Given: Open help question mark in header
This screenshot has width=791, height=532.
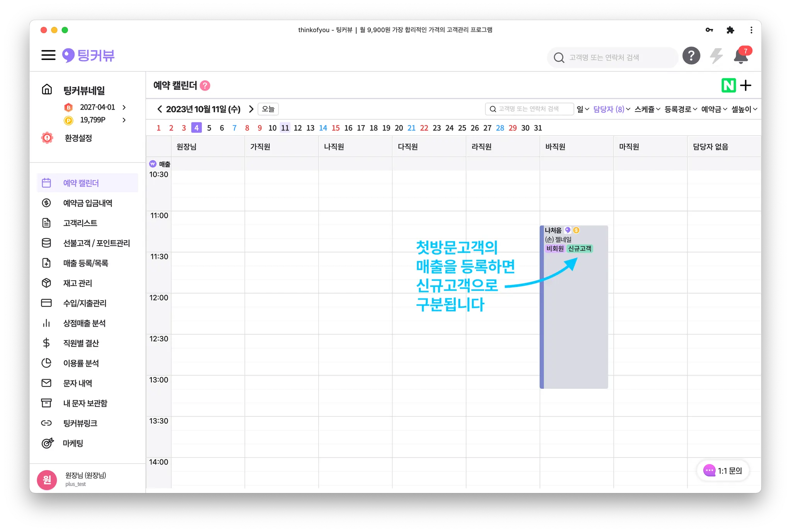Looking at the screenshot, I should coord(691,56).
